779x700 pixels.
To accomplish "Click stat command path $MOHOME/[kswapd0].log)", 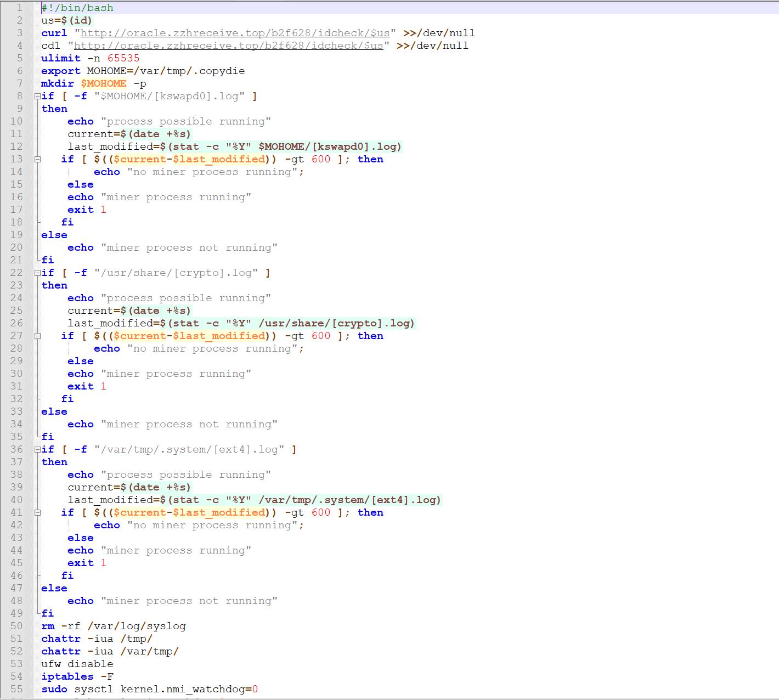I will [330, 146].
